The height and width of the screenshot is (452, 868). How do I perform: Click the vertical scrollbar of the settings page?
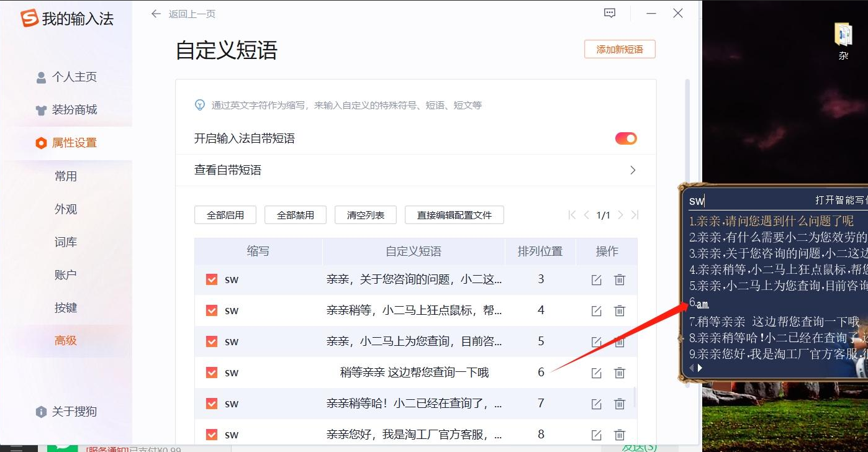click(687, 124)
